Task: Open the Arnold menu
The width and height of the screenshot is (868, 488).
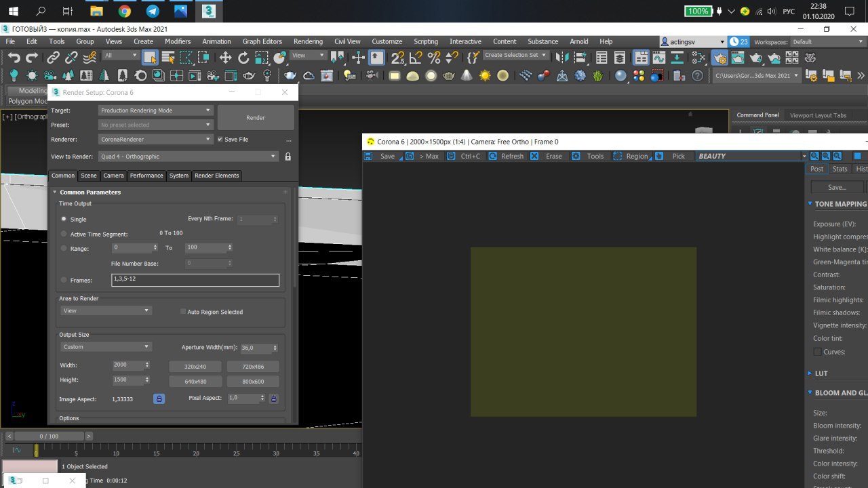Action: click(579, 41)
